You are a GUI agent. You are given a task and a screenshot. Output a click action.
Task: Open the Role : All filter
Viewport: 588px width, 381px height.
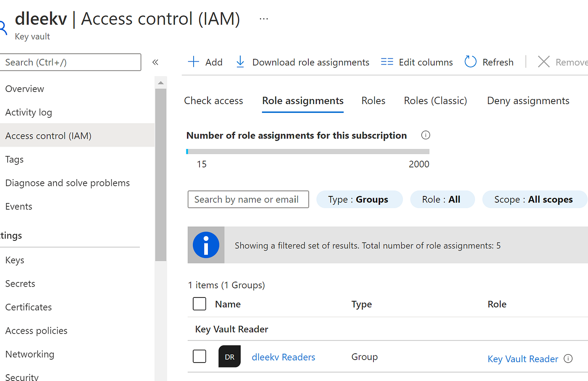441,199
